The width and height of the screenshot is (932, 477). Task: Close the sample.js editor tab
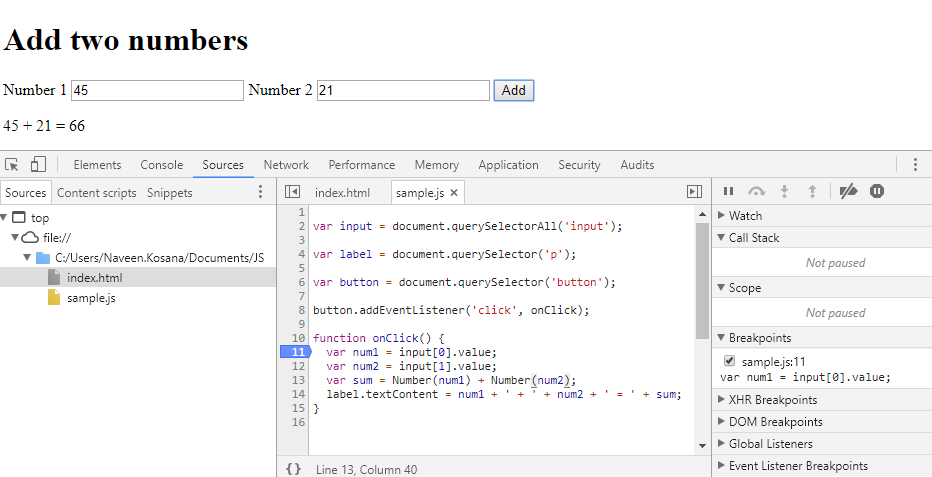(x=454, y=193)
